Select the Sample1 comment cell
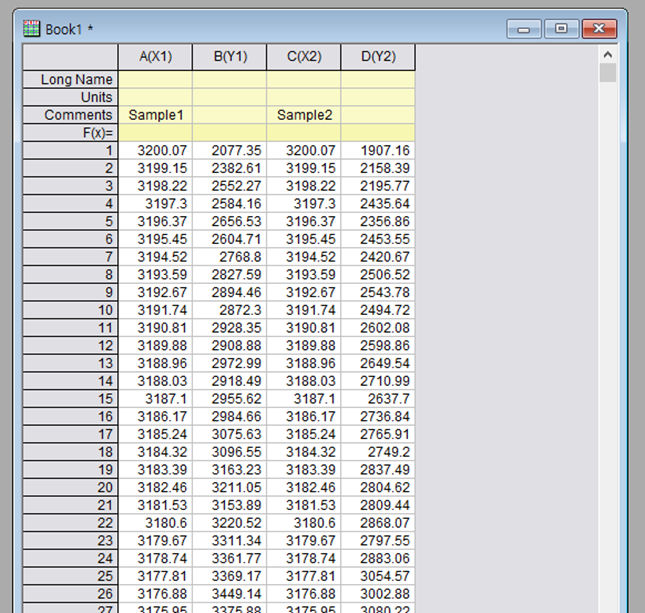The height and width of the screenshot is (613, 645). click(155, 115)
